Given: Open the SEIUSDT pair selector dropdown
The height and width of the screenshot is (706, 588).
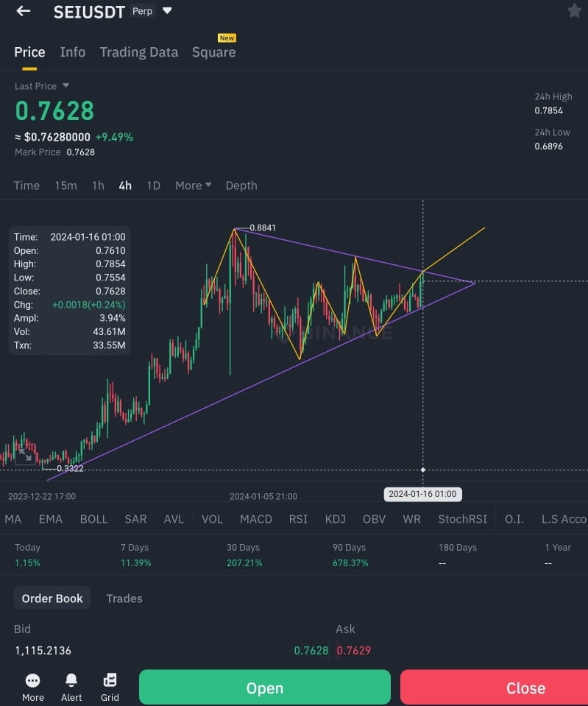Looking at the screenshot, I should tap(167, 11).
